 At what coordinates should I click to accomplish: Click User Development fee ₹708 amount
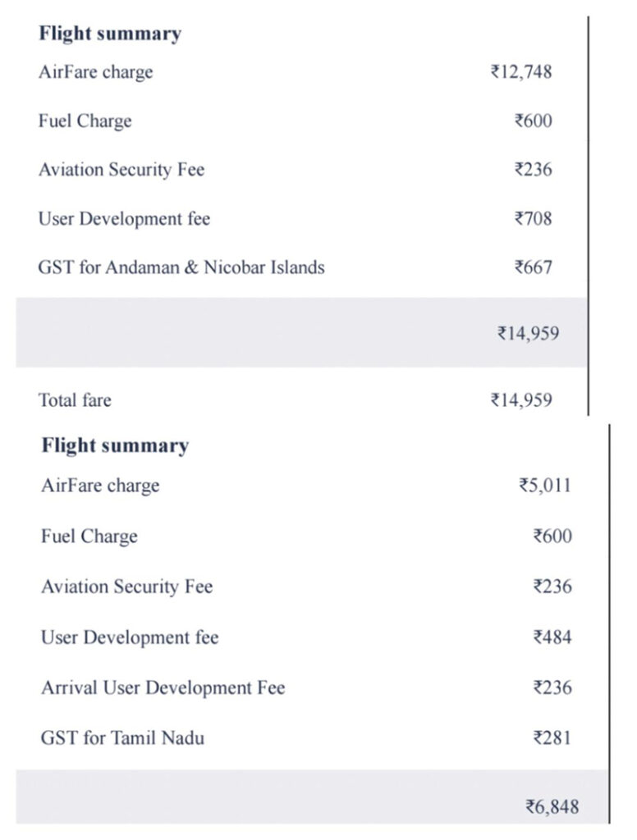(x=533, y=218)
